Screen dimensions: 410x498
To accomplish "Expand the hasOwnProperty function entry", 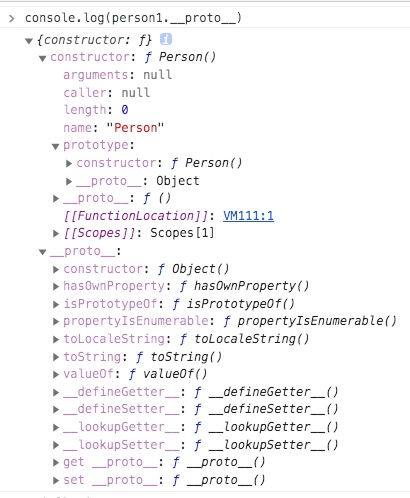I will (56, 286).
